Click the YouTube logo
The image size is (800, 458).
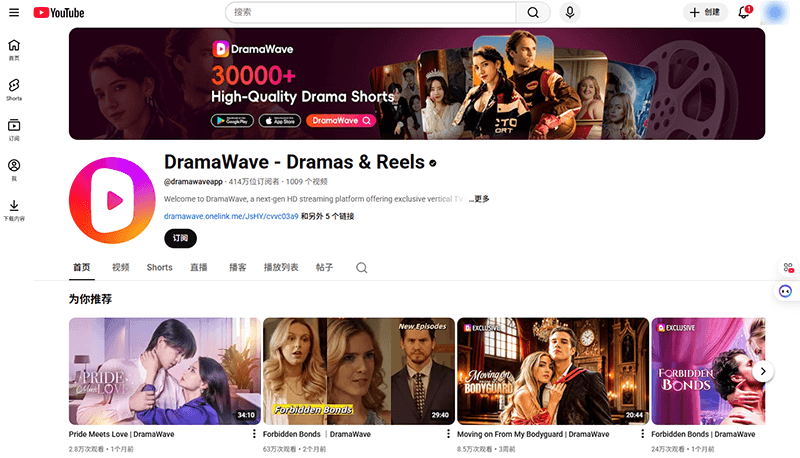(x=59, y=13)
